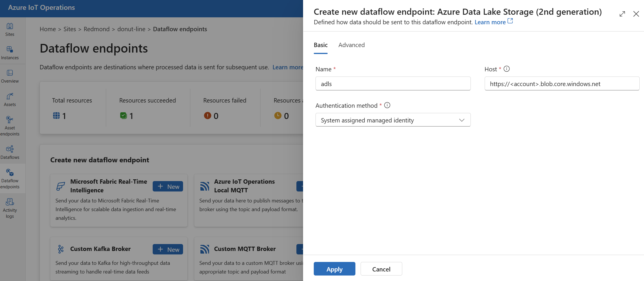This screenshot has width=644, height=281.
Task: Click the Host info icon
Action: pos(507,69)
